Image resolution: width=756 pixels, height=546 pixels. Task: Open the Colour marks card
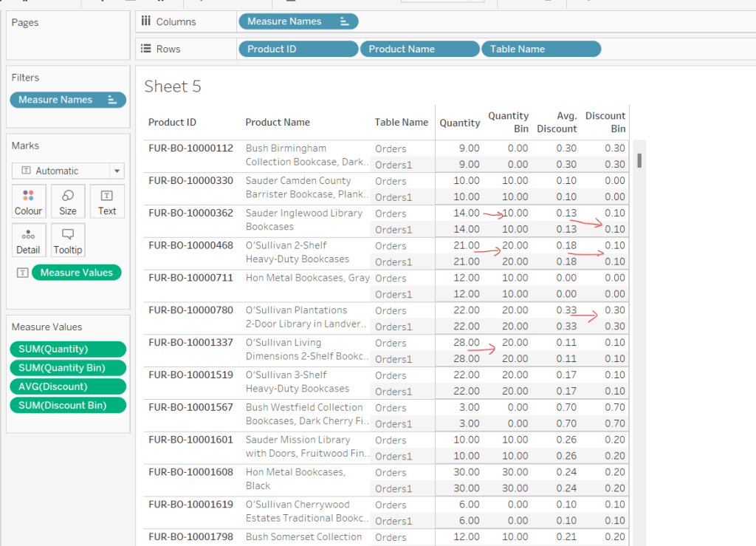click(x=28, y=201)
